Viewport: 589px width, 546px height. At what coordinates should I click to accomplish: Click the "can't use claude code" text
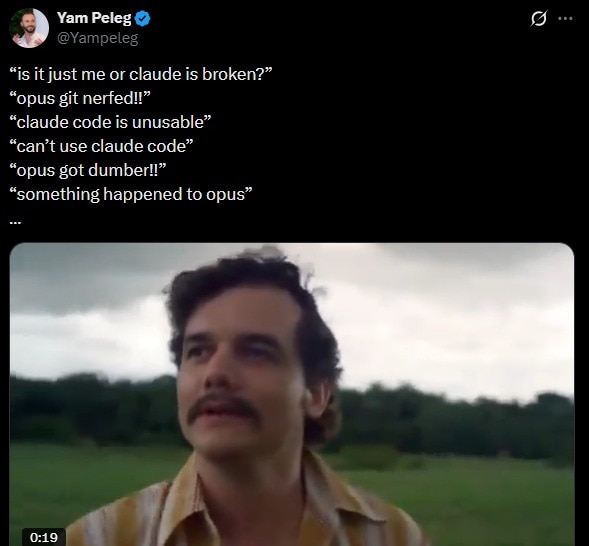(x=101, y=146)
